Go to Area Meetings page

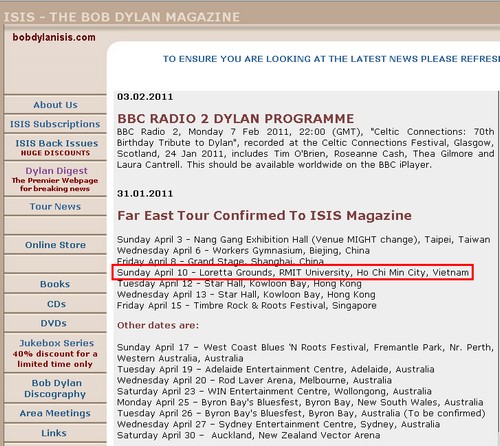click(x=55, y=413)
